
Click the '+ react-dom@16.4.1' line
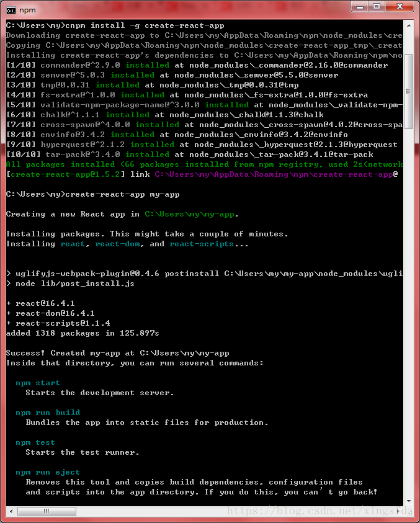tap(50, 313)
